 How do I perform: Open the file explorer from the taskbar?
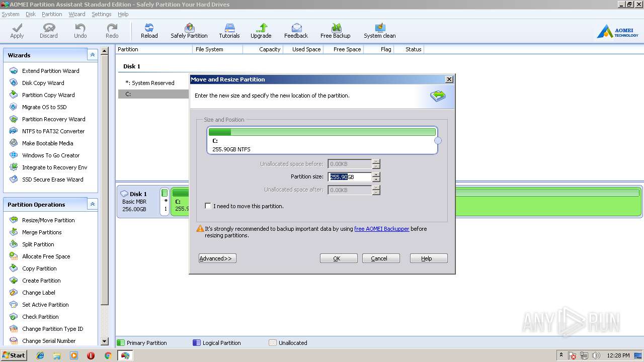tap(57, 355)
